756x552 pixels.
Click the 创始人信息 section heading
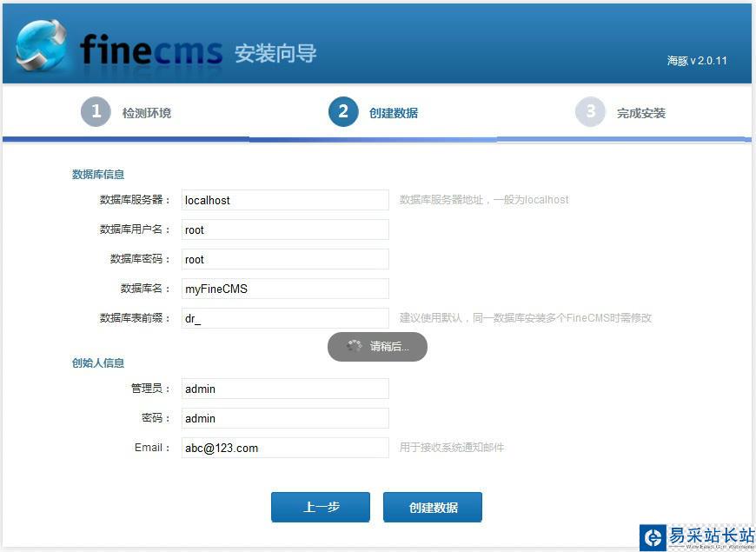coord(98,362)
